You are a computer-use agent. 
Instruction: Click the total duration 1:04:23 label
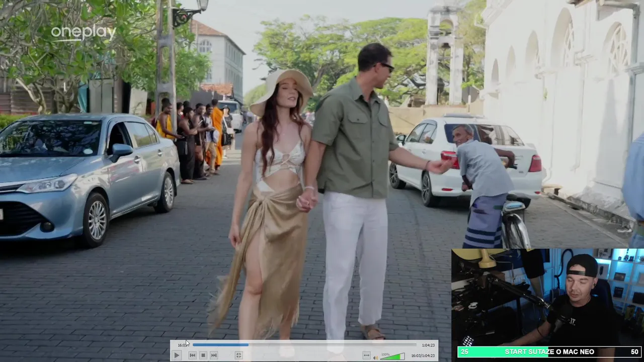click(x=428, y=345)
